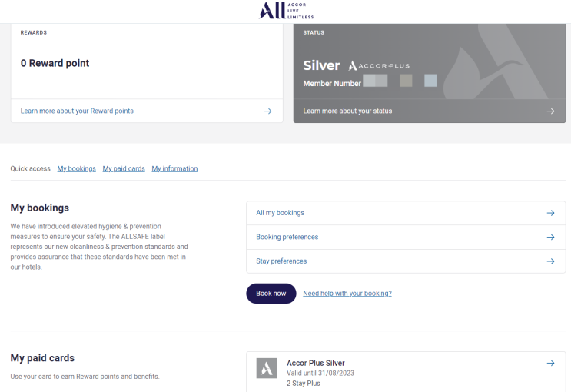Click arrow next to Reward points link
This screenshot has height=392, width=571.
267,111
